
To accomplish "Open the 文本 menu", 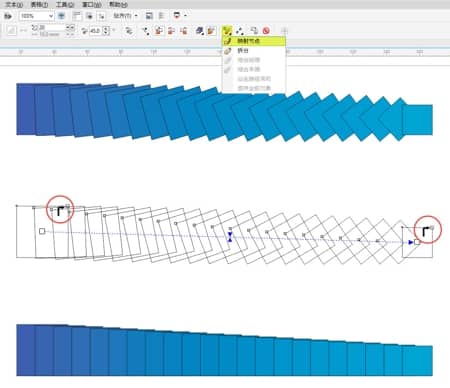I will (14, 5).
